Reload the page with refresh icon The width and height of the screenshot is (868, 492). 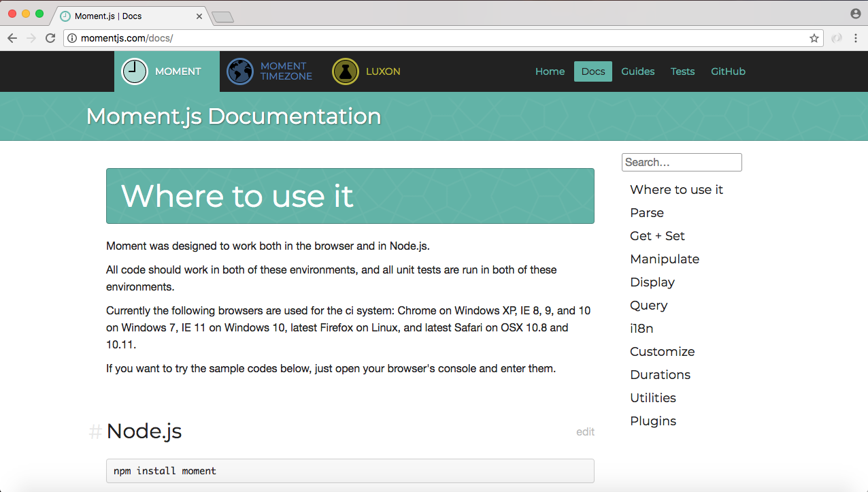50,38
